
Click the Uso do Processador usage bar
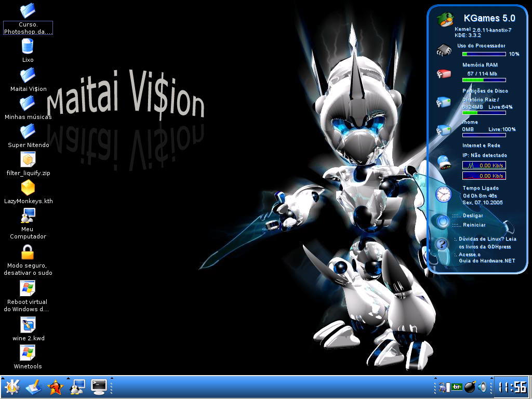484,54
